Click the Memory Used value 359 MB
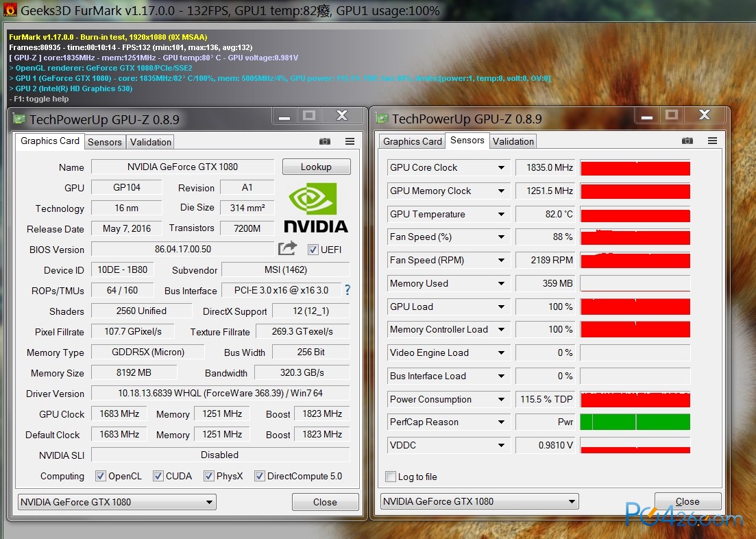The height and width of the screenshot is (539, 756). coord(546,283)
